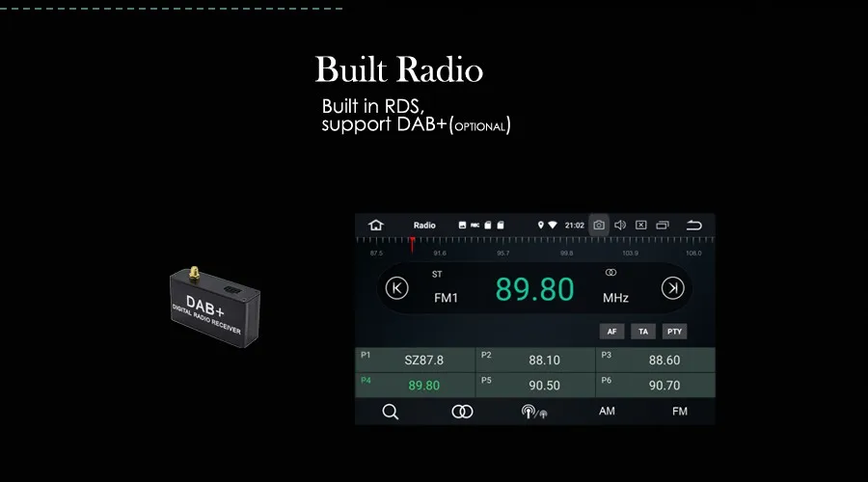
Task: Select preset P6 90.70
Action: tap(656, 386)
